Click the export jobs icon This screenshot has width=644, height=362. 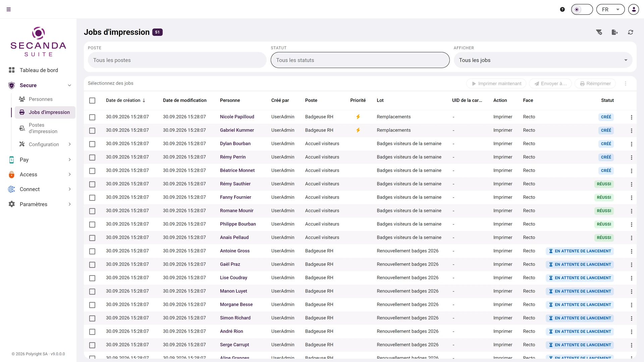pos(615,32)
